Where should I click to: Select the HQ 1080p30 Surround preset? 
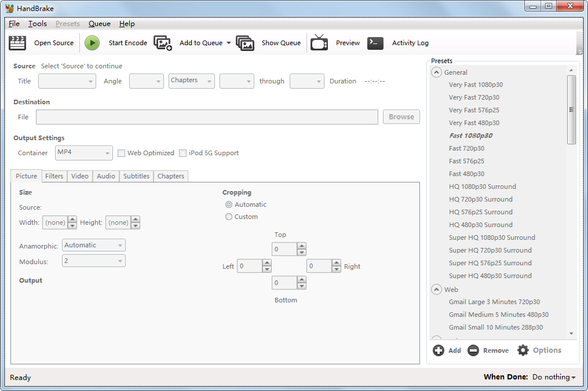click(482, 187)
